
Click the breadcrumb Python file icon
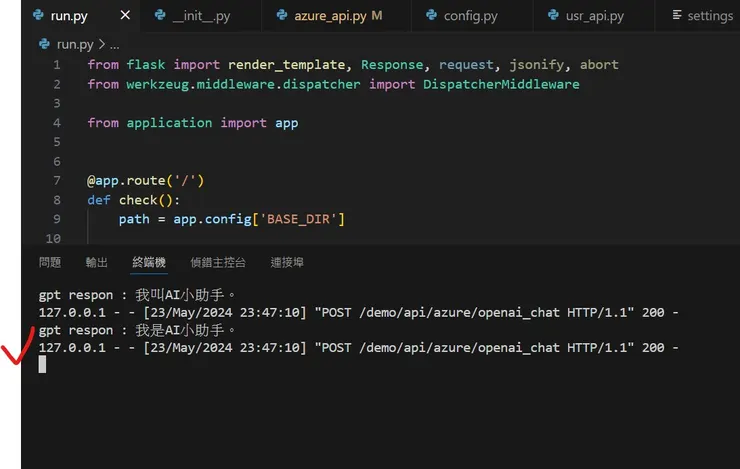pos(44,44)
